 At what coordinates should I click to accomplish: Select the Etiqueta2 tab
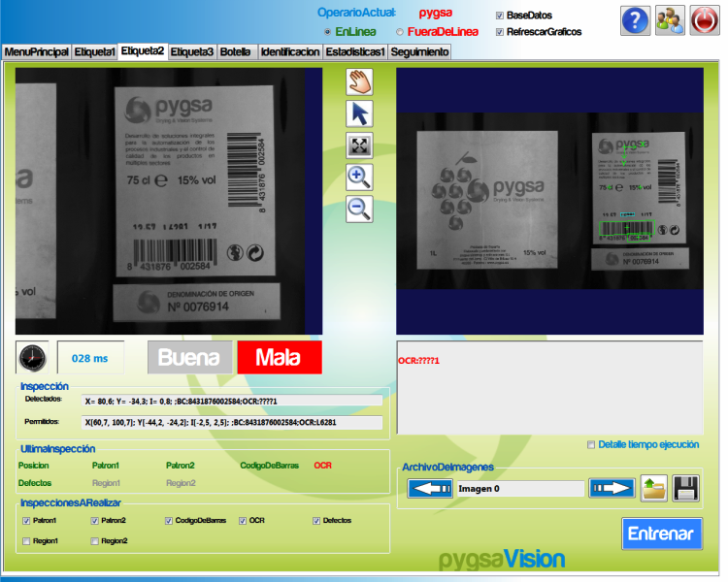(x=143, y=51)
